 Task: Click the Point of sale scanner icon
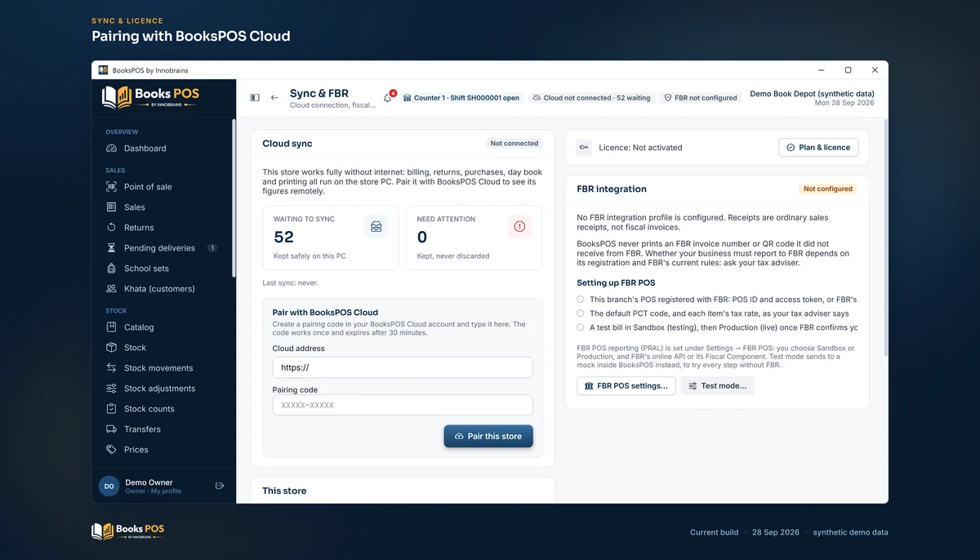coord(111,187)
